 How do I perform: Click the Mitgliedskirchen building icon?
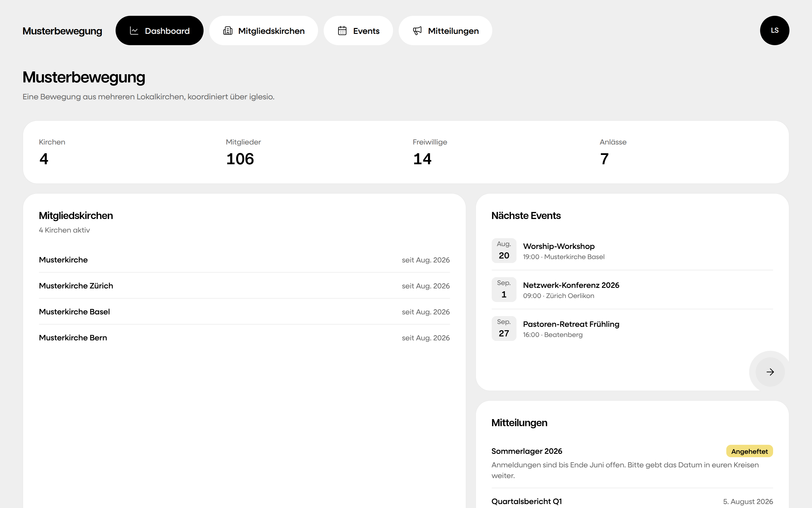coord(228,31)
